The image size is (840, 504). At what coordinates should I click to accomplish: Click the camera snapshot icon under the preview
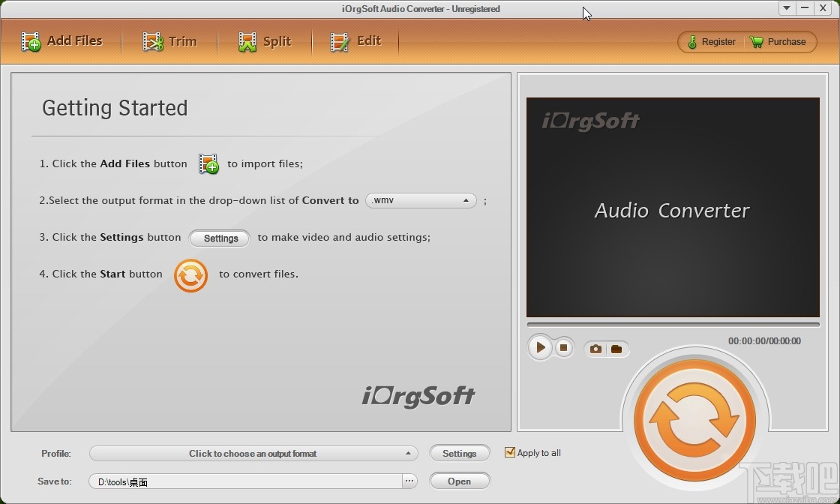point(595,348)
